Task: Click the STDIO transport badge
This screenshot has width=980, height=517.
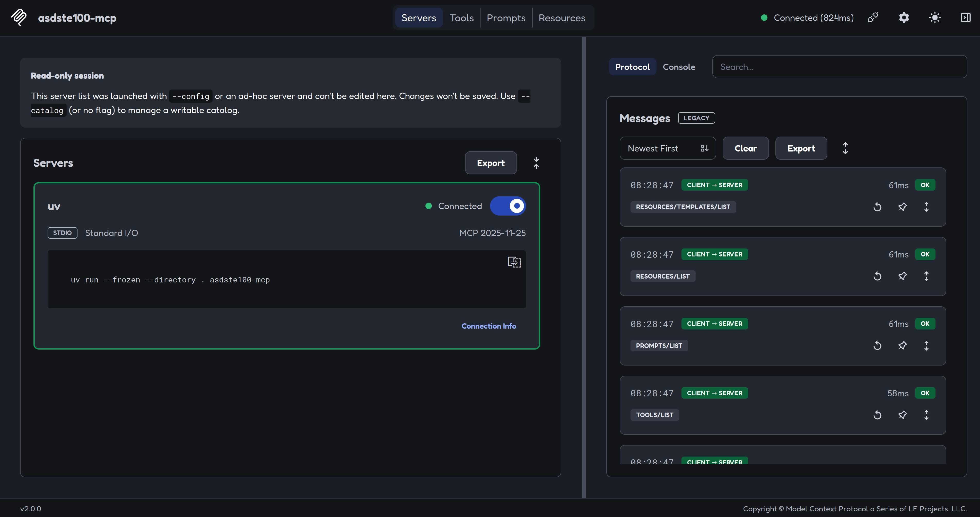Action: [62, 233]
